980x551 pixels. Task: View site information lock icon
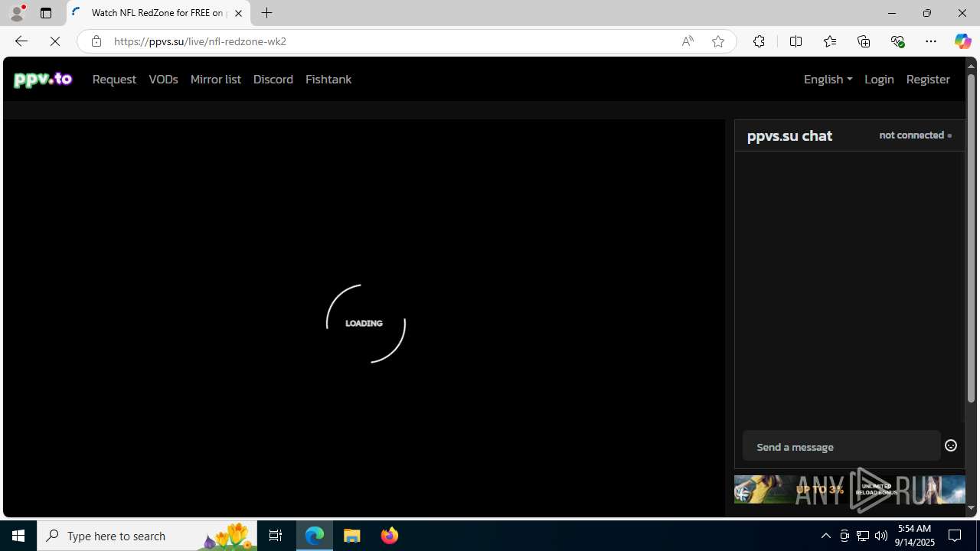96,41
